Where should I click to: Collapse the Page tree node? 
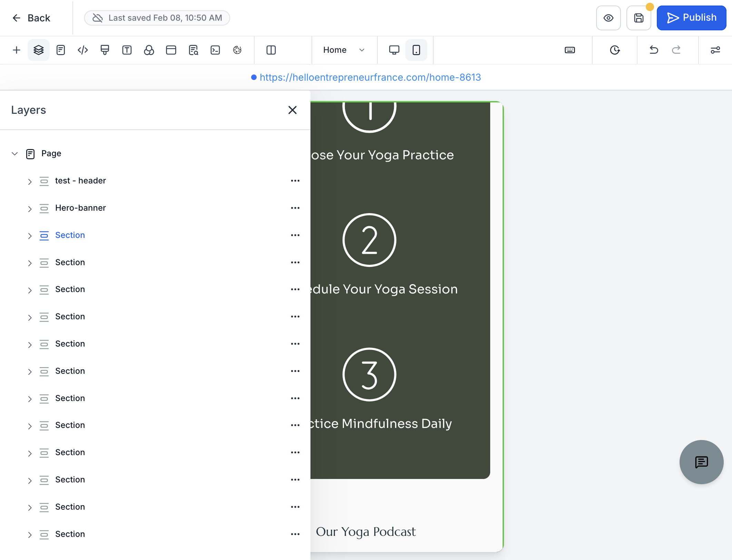coord(14,154)
